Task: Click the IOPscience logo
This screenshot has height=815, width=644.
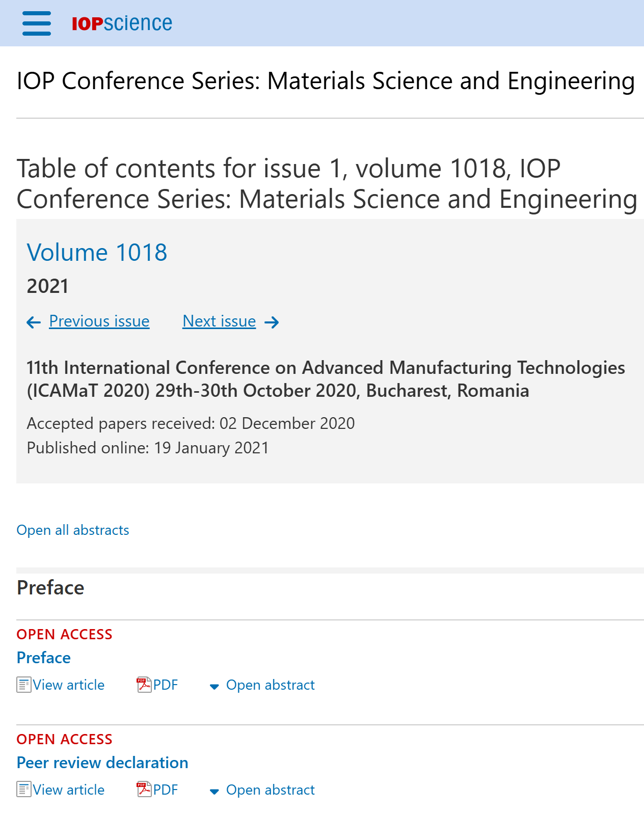Action: [122, 23]
